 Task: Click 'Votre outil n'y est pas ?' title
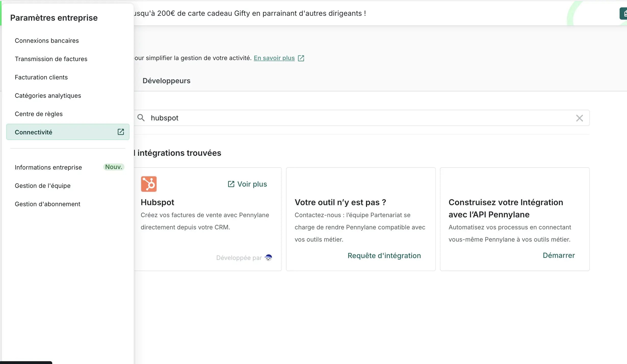tap(340, 202)
